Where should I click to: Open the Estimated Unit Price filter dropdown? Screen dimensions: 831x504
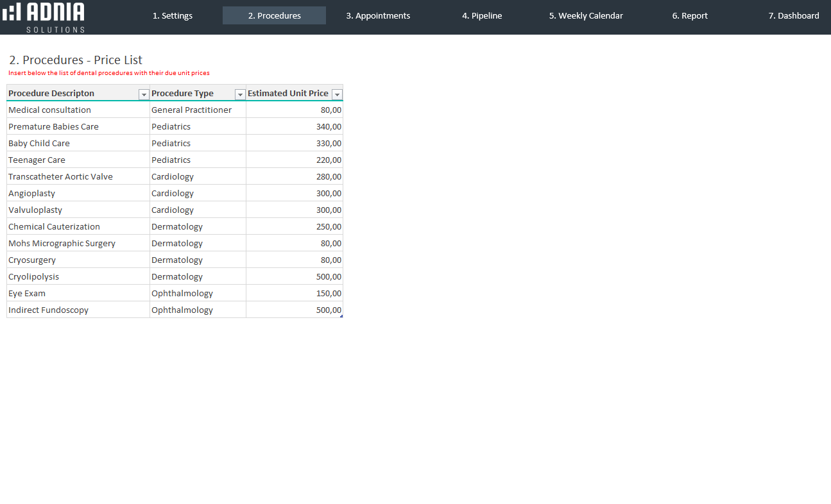pyautogui.click(x=337, y=94)
